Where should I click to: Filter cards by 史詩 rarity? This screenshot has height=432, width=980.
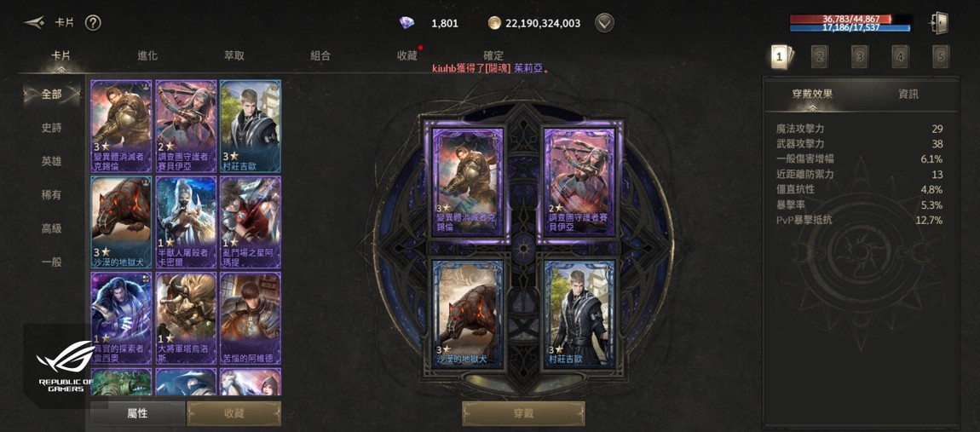pyautogui.click(x=52, y=128)
